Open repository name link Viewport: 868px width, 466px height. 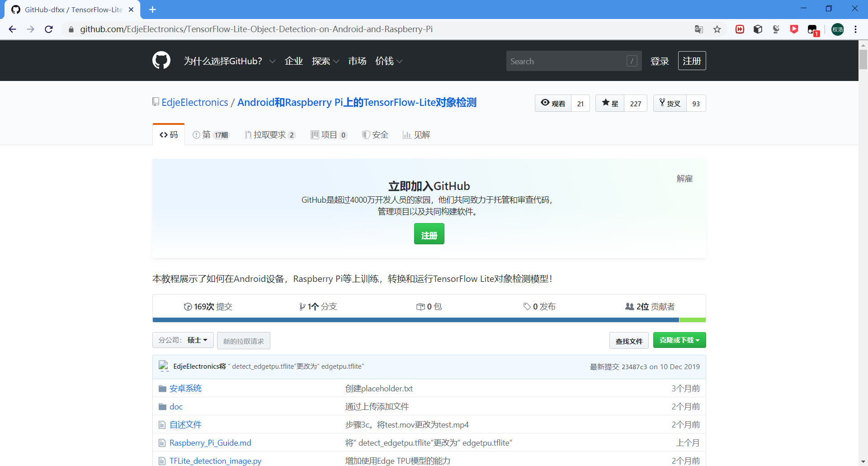pos(357,102)
